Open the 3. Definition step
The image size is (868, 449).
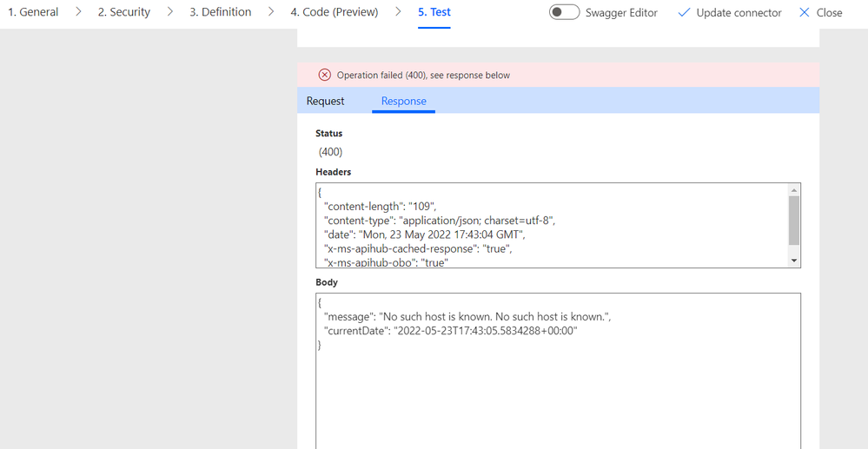click(221, 12)
